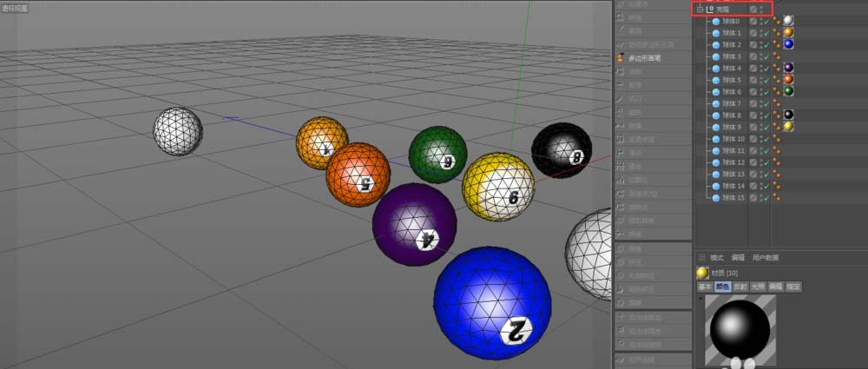Click the orange phong tag on 球体 14
Image resolution: width=868 pixels, height=369 pixels.
pos(777,186)
